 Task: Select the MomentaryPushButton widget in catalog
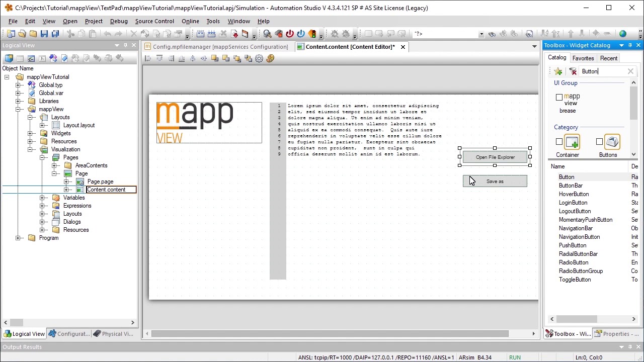pos(585,220)
